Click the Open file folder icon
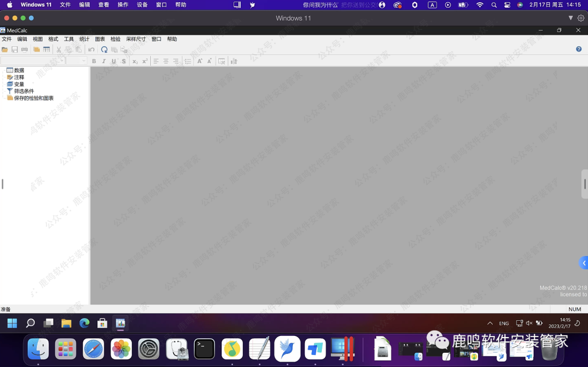The image size is (588, 367). pyautogui.click(x=5, y=50)
